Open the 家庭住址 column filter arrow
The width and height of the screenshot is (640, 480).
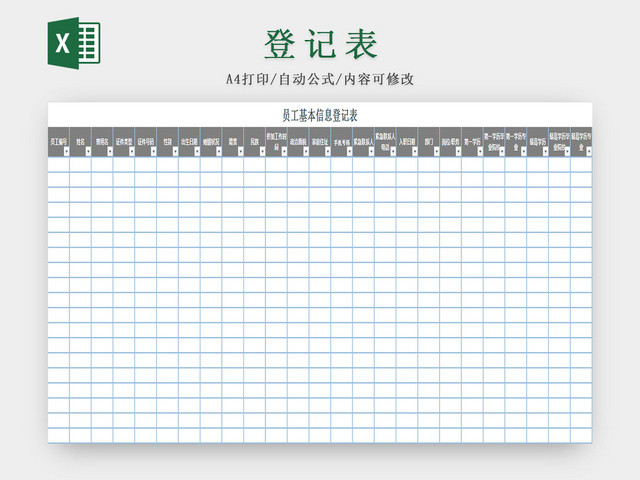[x=328, y=152]
